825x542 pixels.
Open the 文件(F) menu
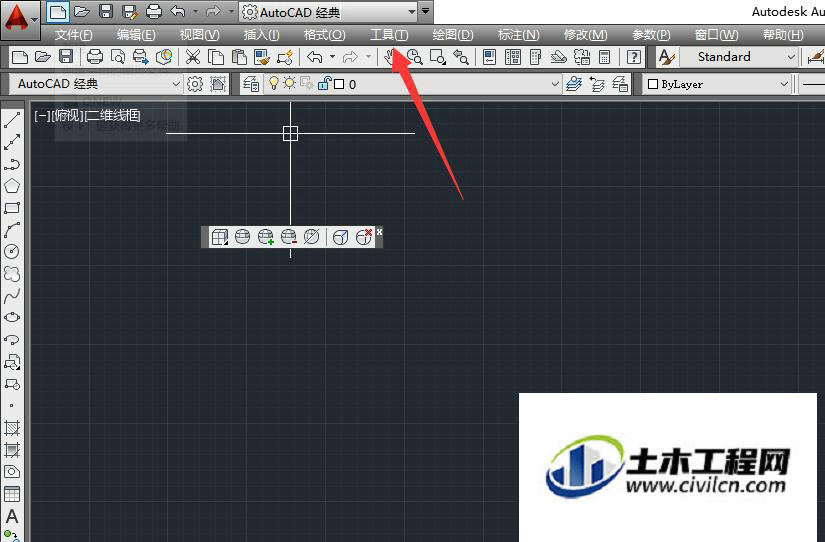tap(74, 35)
